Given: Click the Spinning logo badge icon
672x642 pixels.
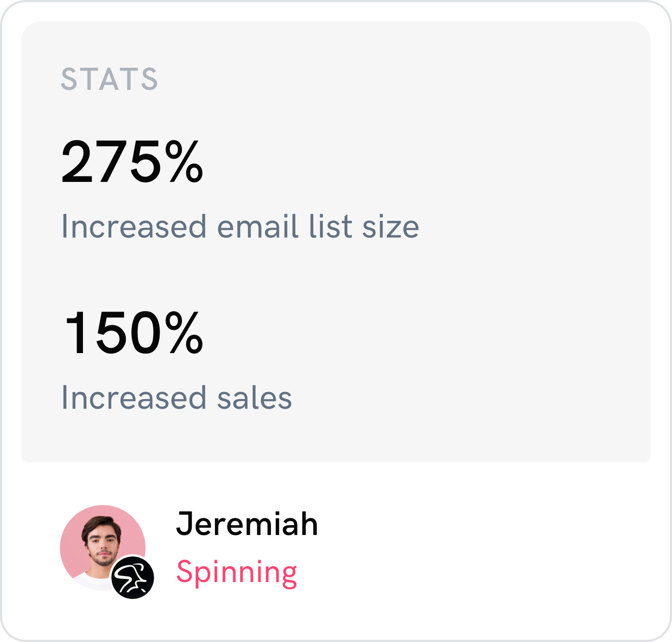Looking at the screenshot, I should [133, 577].
